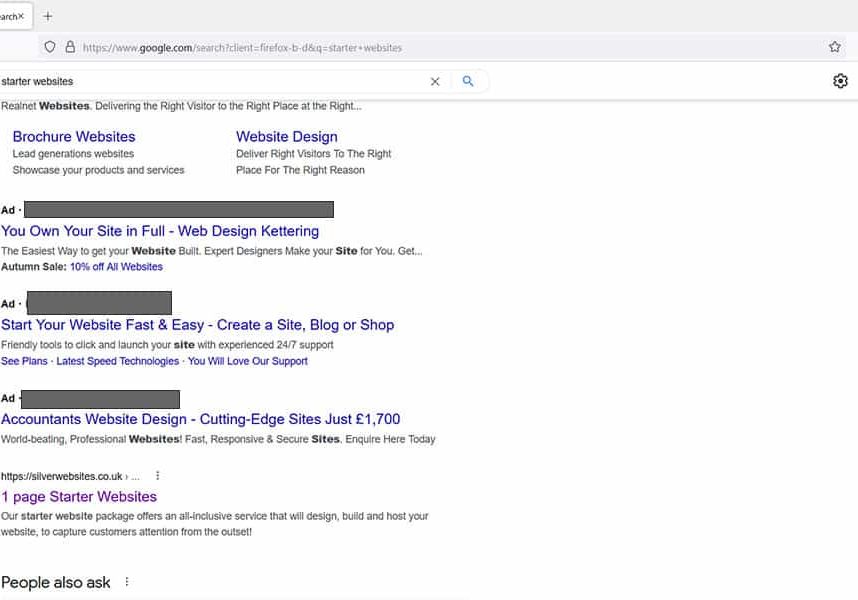The height and width of the screenshot is (600, 858).
Task: Open the Website Design sitelink
Action: click(287, 136)
